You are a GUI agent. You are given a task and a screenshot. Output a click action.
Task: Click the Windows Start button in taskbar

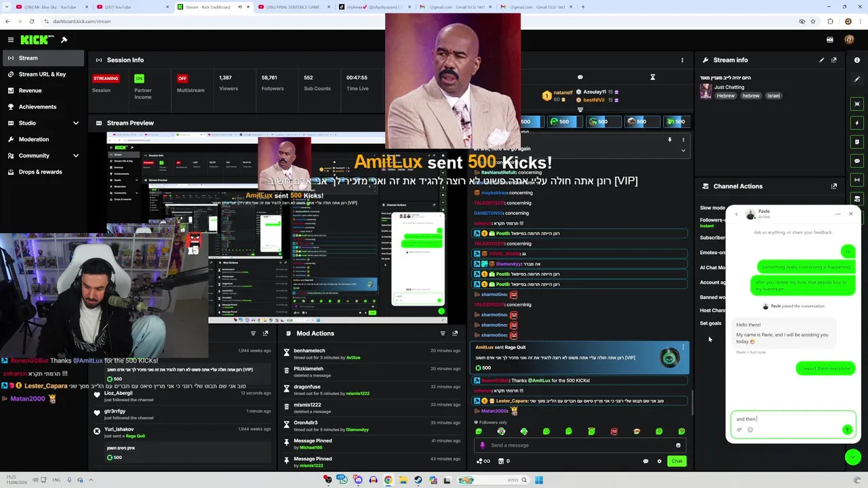point(538,480)
